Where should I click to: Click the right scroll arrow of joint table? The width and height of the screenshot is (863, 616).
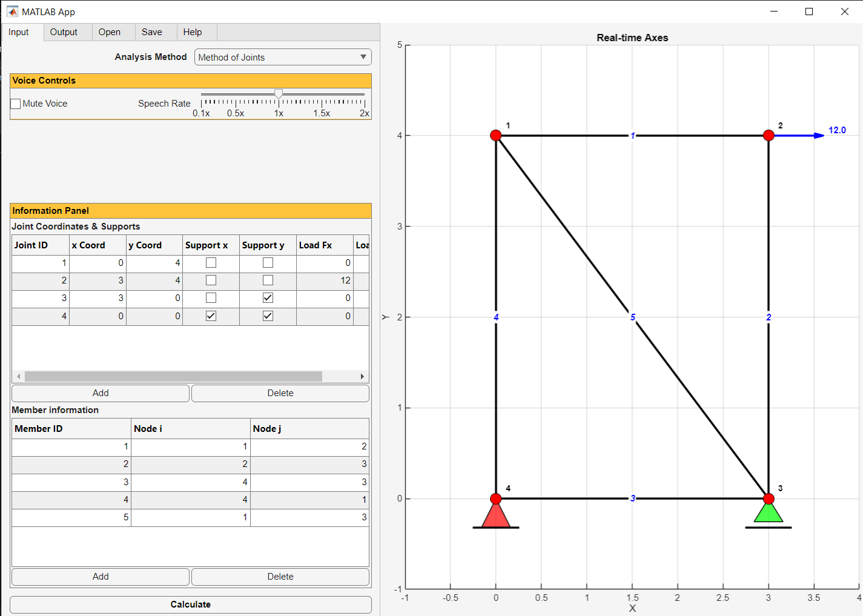click(362, 376)
